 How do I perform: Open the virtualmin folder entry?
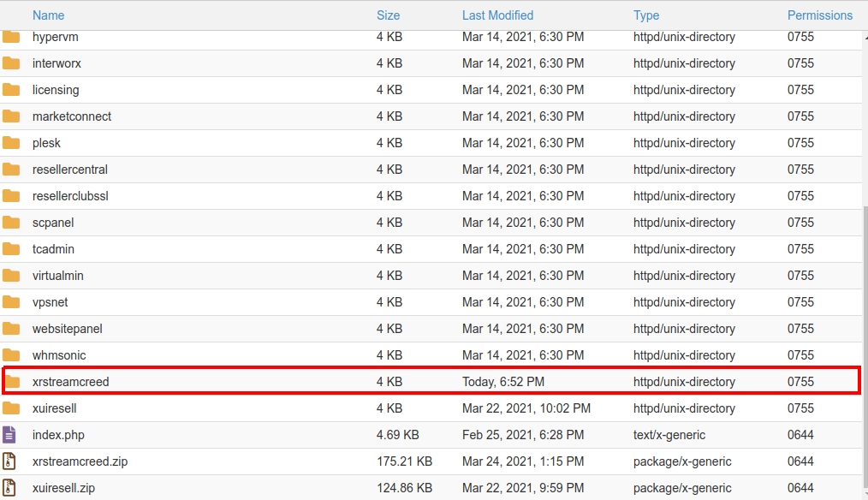coord(58,276)
